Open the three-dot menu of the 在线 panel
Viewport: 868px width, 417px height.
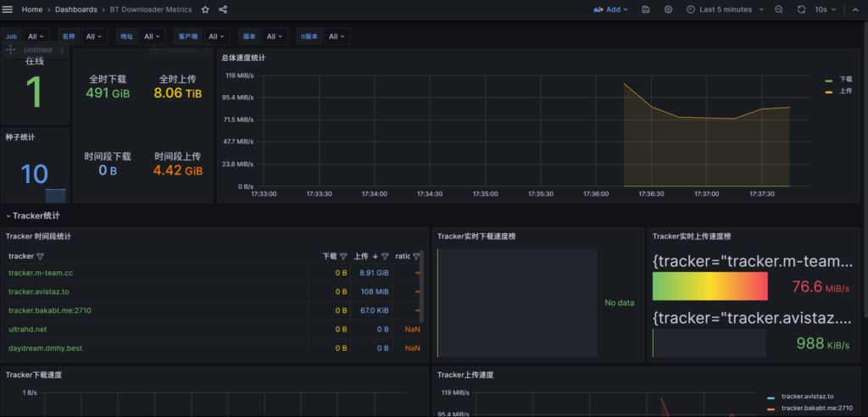coord(62,50)
